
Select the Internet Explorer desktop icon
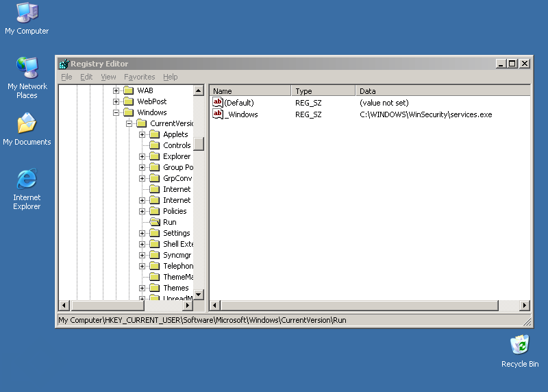click(27, 189)
